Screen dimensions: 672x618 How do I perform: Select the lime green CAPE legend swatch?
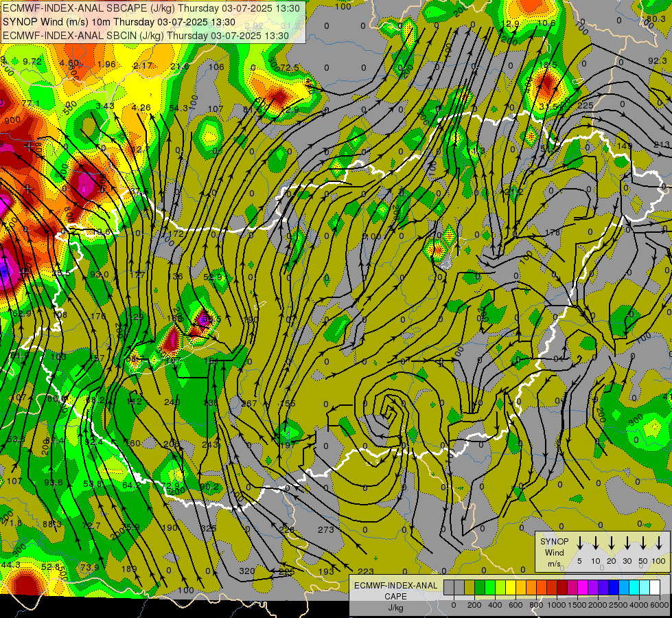pyautogui.click(x=500, y=587)
